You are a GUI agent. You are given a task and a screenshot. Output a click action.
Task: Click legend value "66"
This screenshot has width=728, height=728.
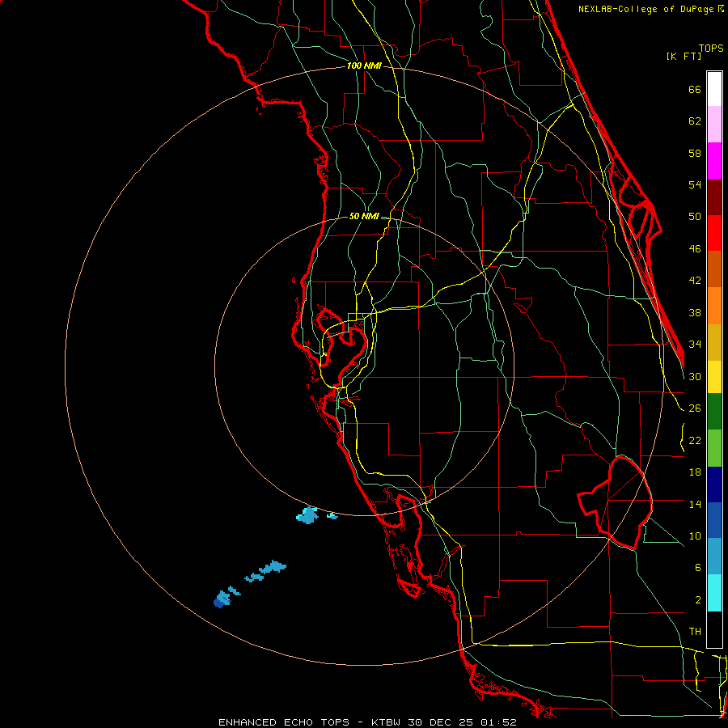click(695, 89)
